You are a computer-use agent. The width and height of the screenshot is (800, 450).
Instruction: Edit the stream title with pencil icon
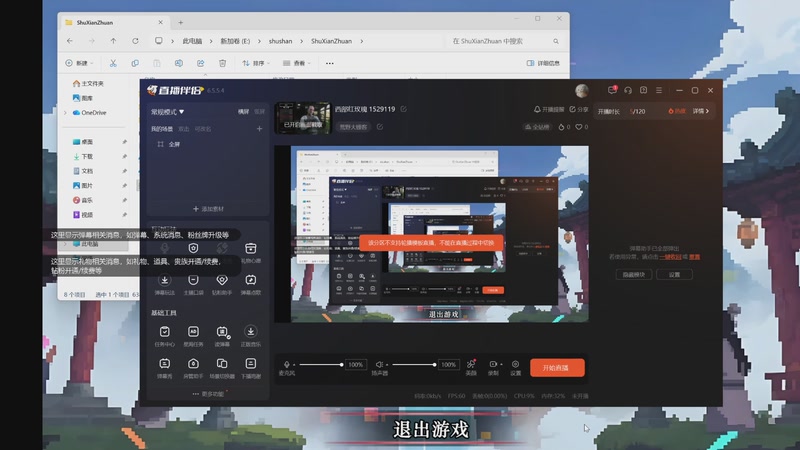(x=404, y=109)
